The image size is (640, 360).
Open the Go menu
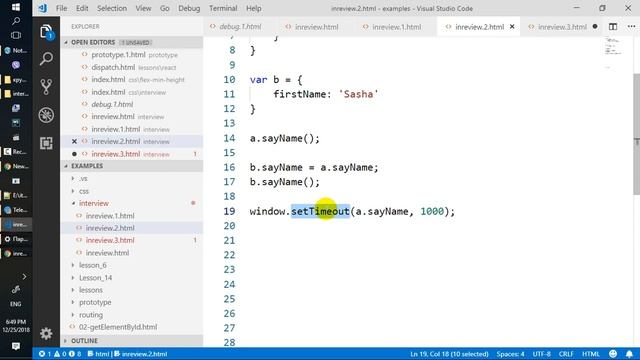click(164, 8)
